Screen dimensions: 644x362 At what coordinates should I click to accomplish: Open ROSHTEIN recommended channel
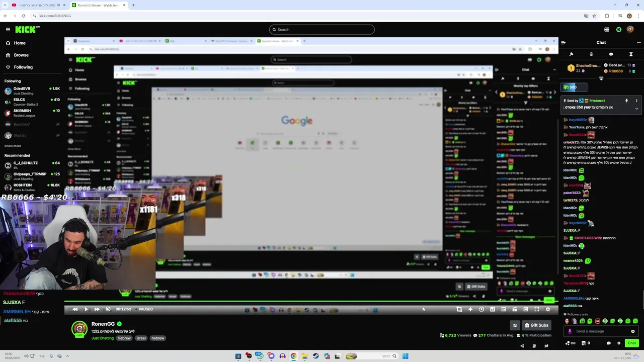pyautogui.click(x=32, y=187)
